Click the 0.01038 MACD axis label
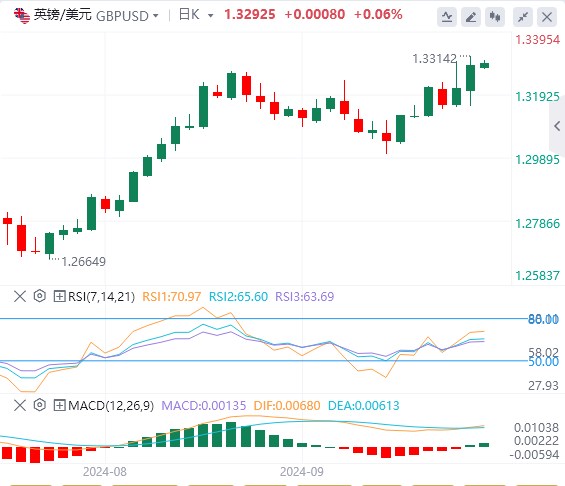 click(536, 428)
